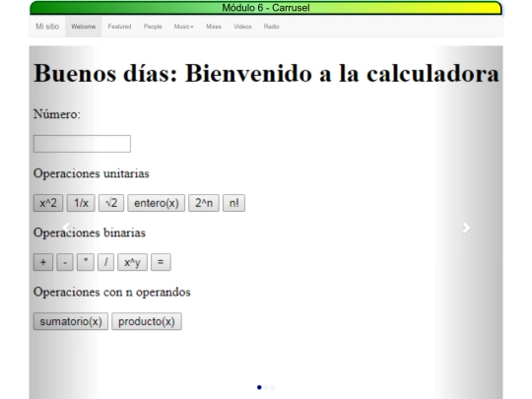
Task: Focus the Número input field
Action: 82,144
